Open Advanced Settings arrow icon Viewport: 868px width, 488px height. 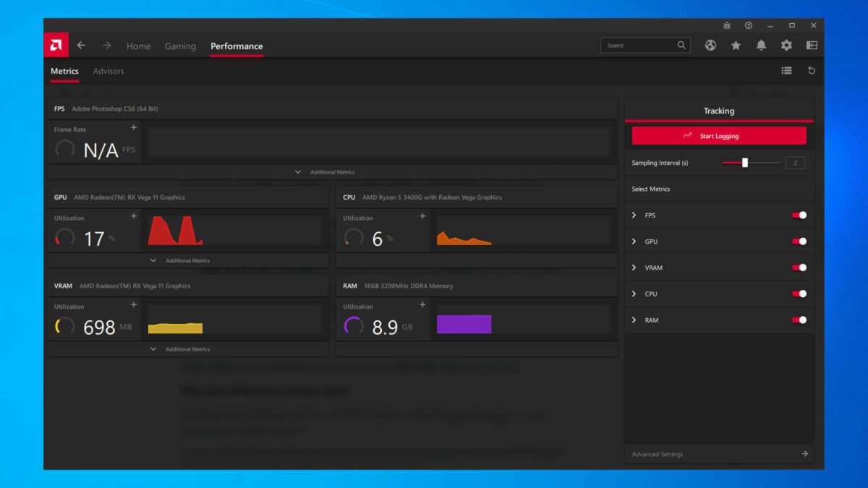point(804,454)
